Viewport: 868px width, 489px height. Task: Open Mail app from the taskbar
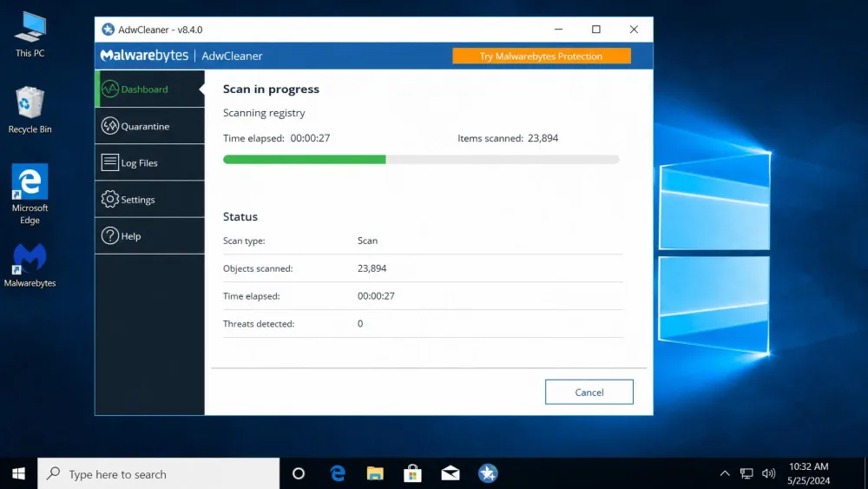[450, 473]
